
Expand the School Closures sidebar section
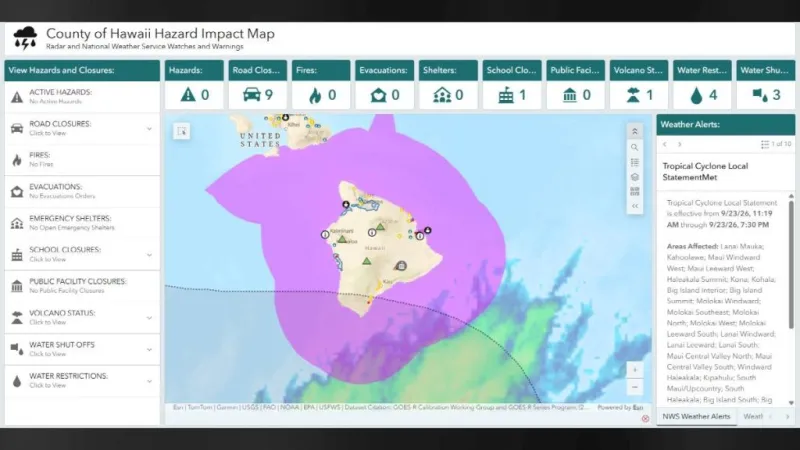click(149, 255)
